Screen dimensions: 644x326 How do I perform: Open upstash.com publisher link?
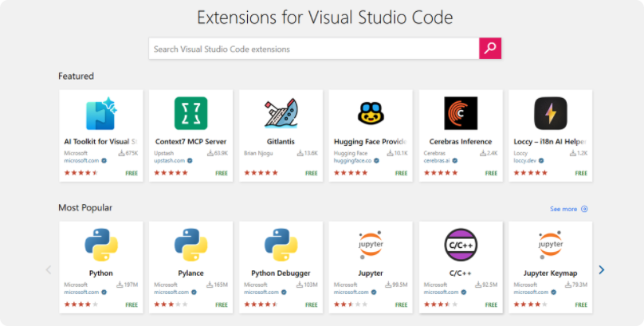168,160
